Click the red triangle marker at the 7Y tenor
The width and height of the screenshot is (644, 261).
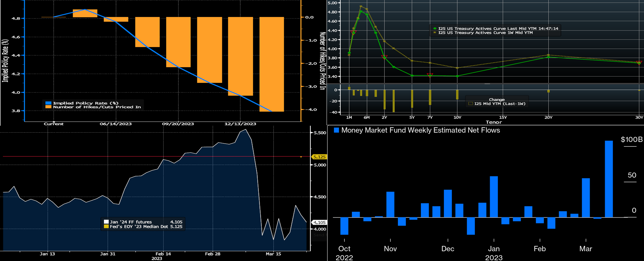click(430, 75)
